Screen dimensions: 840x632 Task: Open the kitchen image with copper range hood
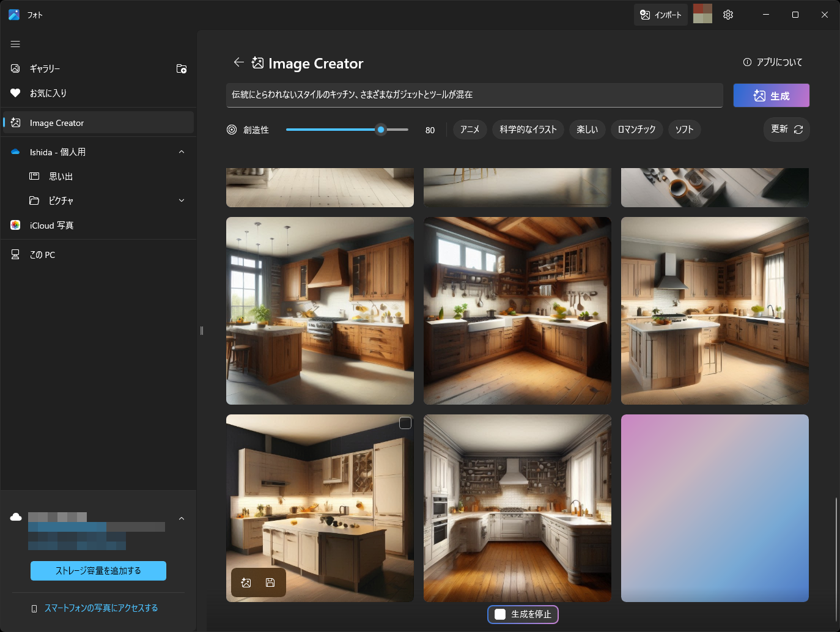(x=320, y=310)
